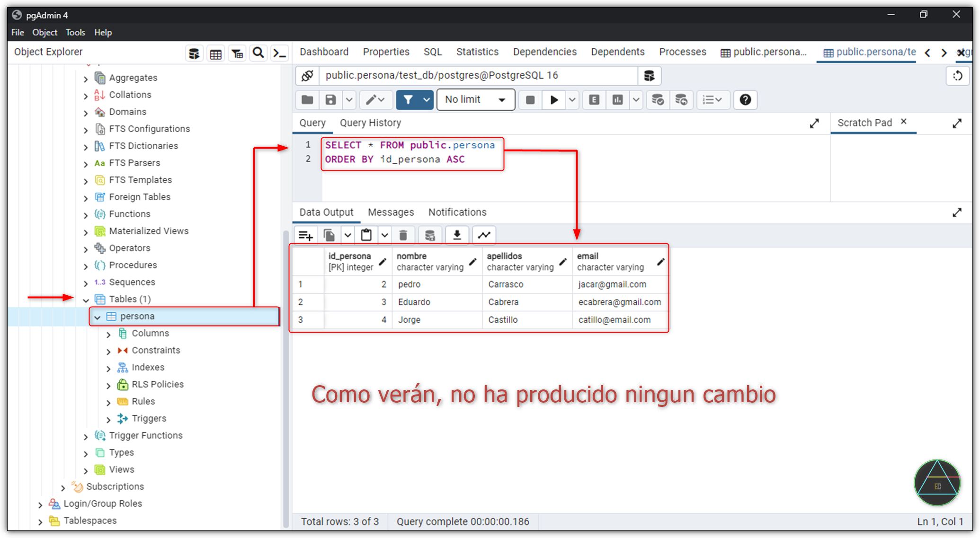Viewport: 980px width, 538px height.
Task: Expand the Constraints node under persona
Action: point(109,351)
